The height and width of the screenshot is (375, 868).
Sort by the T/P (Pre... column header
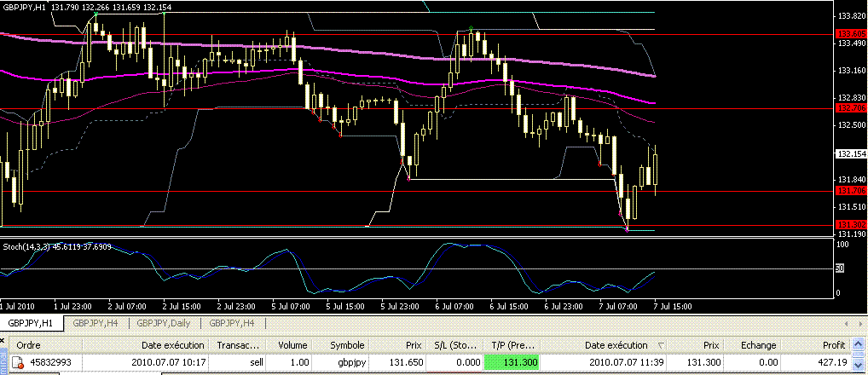coord(512,345)
